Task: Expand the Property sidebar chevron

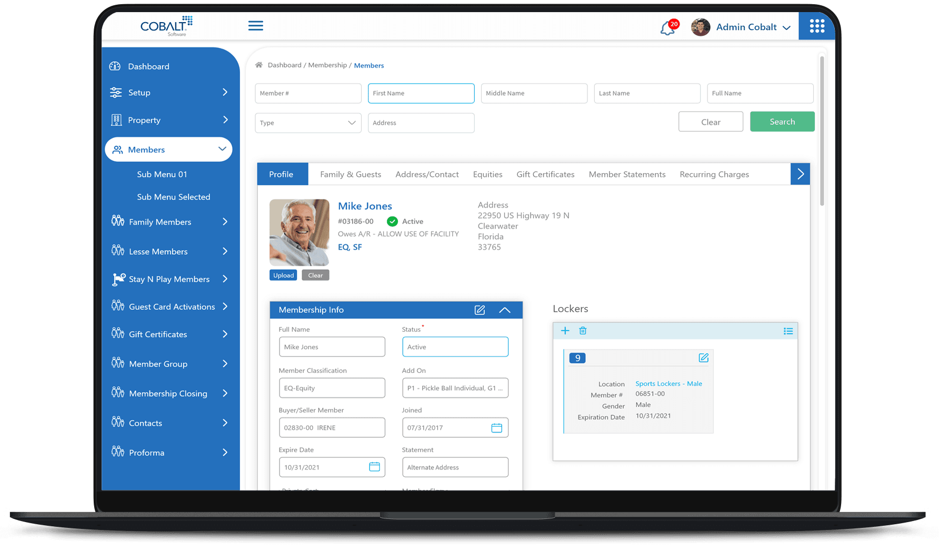Action: (225, 120)
